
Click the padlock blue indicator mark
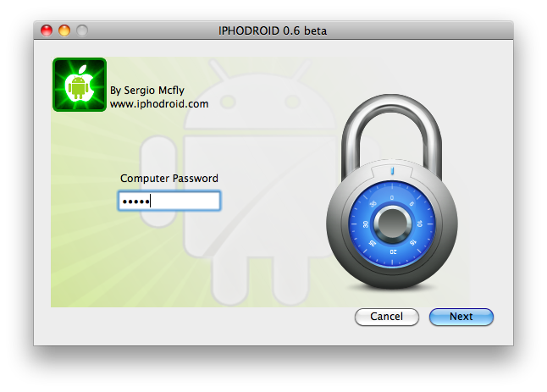tap(392, 171)
